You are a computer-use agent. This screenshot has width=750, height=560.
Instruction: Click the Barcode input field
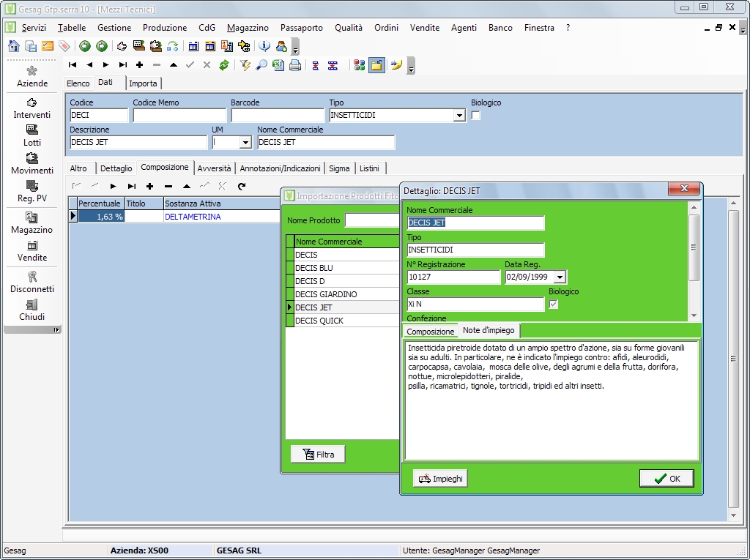(278, 115)
